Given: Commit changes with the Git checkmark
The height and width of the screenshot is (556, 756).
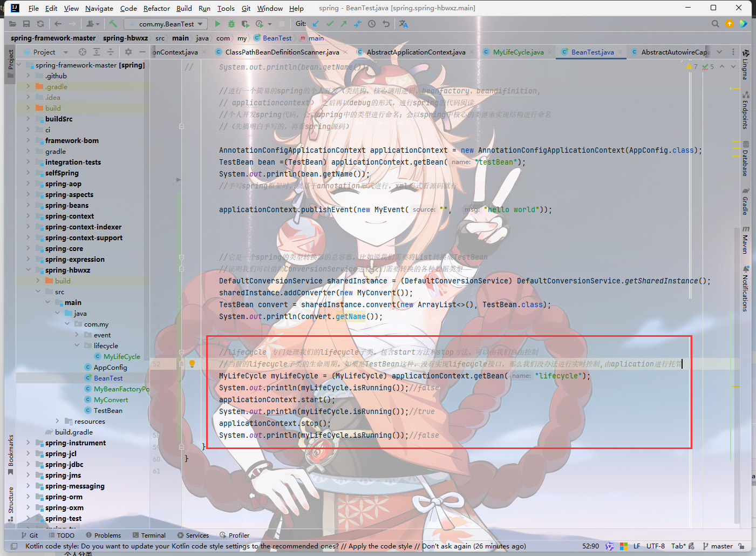Looking at the screenshot, I should [330, 24].
